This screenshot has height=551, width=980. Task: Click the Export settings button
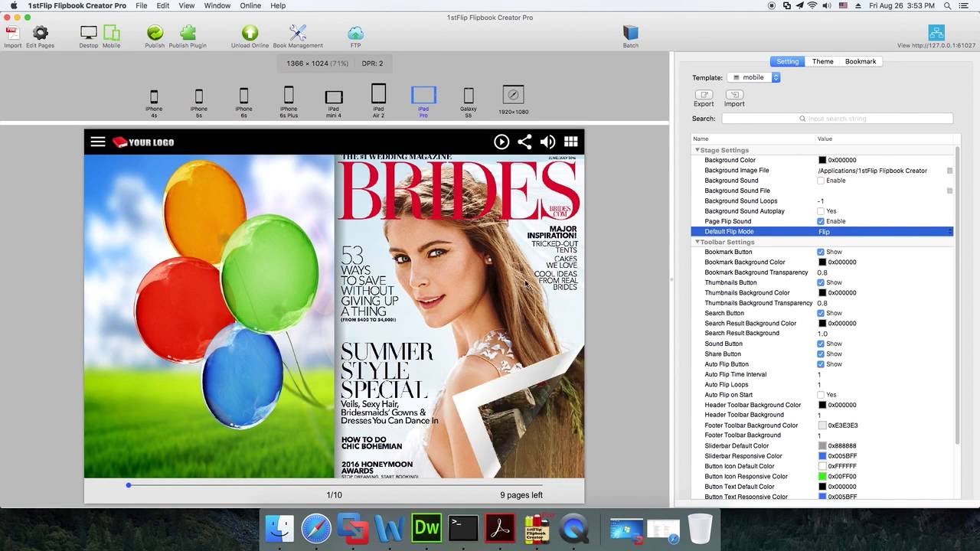704,98
